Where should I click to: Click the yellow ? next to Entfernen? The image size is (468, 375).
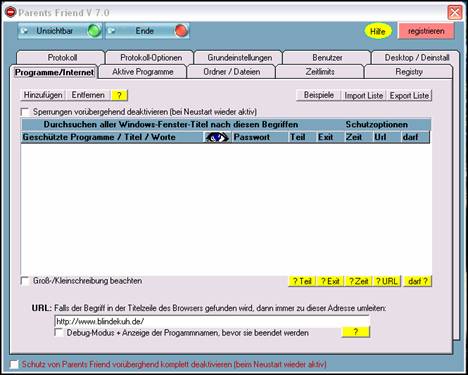pos(119,95)
